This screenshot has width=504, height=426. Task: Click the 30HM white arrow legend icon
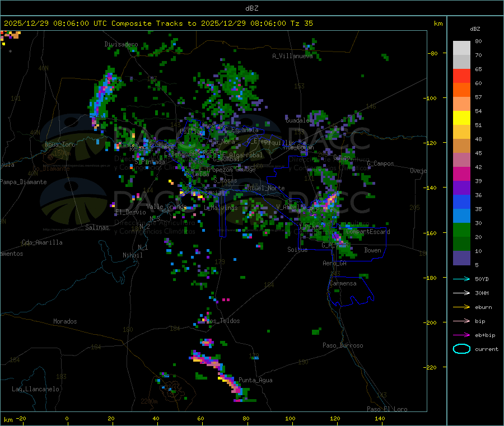[x=461, y=293]
